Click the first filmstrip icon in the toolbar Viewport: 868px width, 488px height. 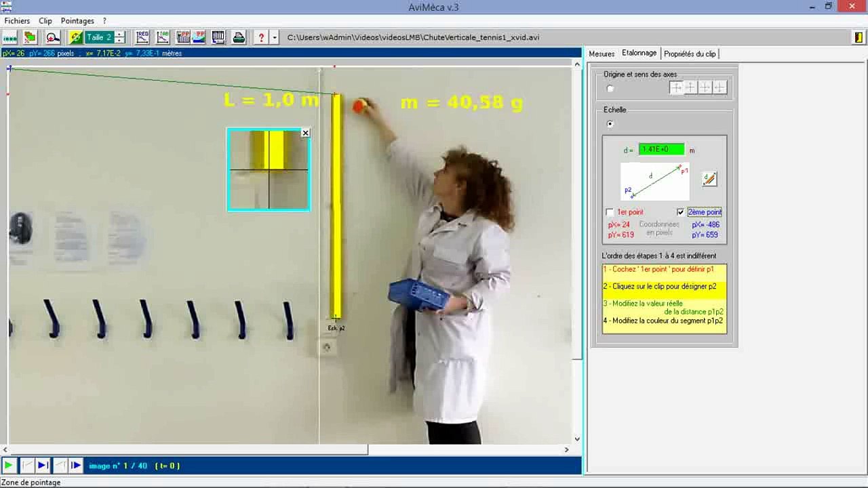point(10,38)
